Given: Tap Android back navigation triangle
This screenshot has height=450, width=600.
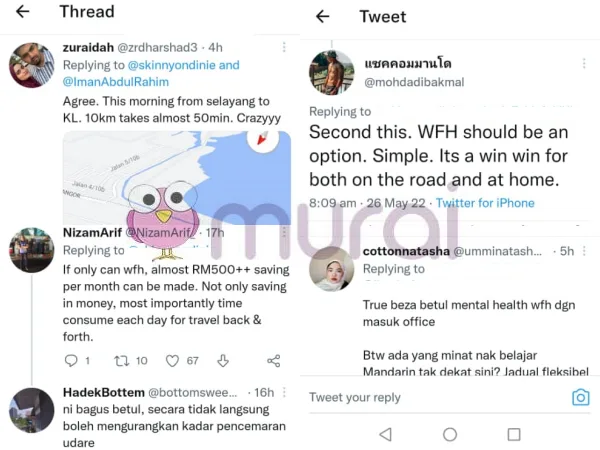Looking at the screenshot, I should [385, 434].
